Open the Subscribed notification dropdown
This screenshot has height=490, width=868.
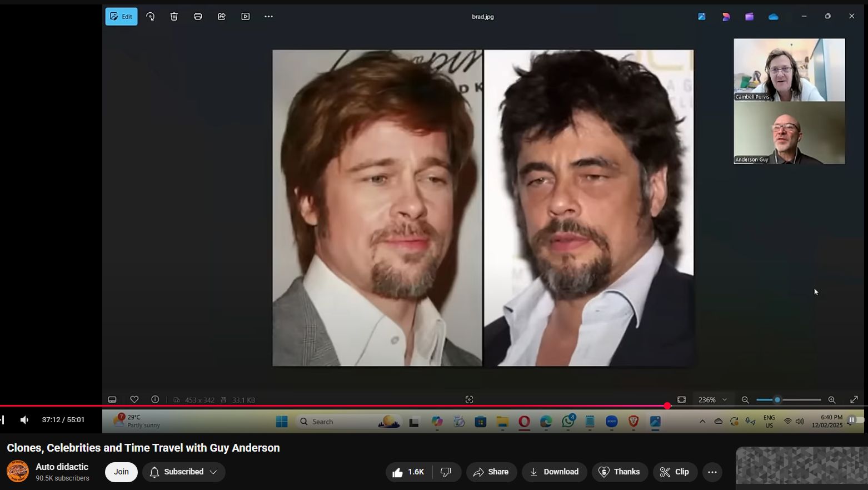coord(184,472)
